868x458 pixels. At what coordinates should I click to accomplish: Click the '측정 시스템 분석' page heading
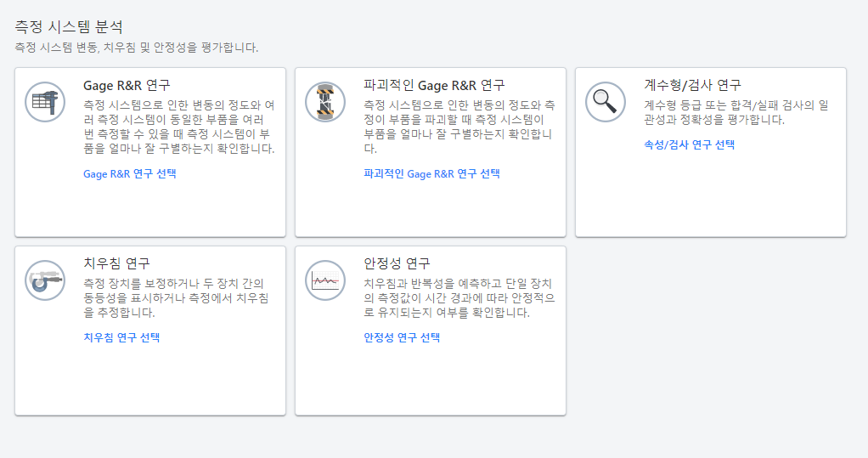pyautogui.click(x=74, y=27)
